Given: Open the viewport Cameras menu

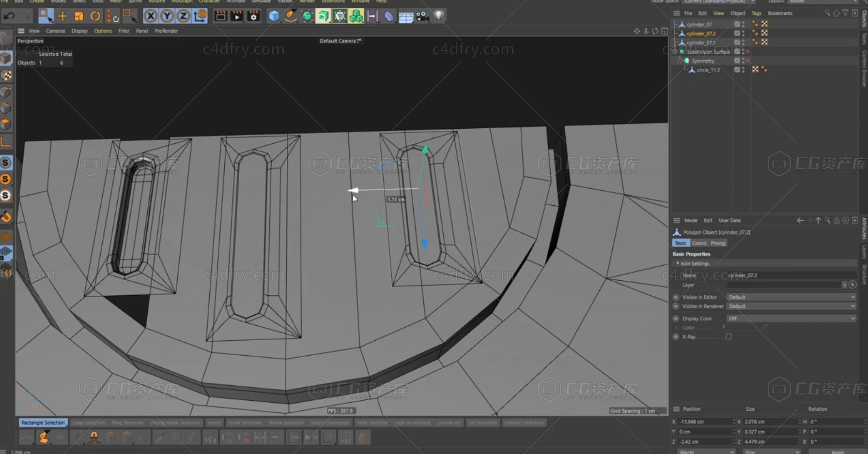Looking at the screenshot, I should [x=55, y=31].
